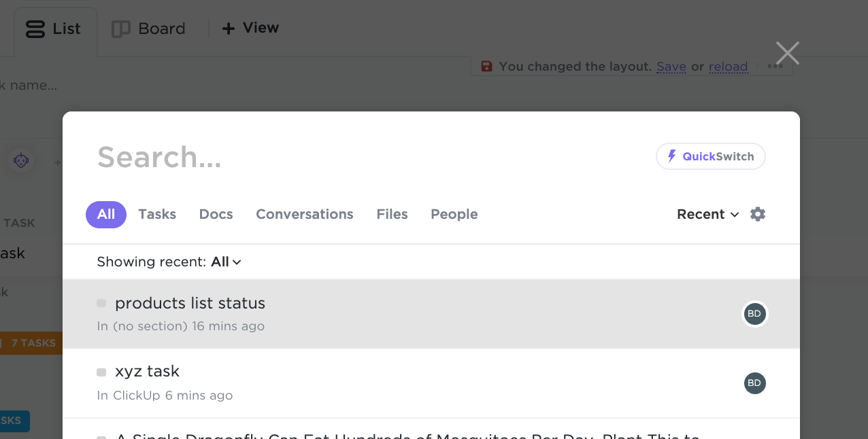Click the reload layout link
Viewport: 868px width, 439px height.
pyautogui.click(x=729, y=67)
